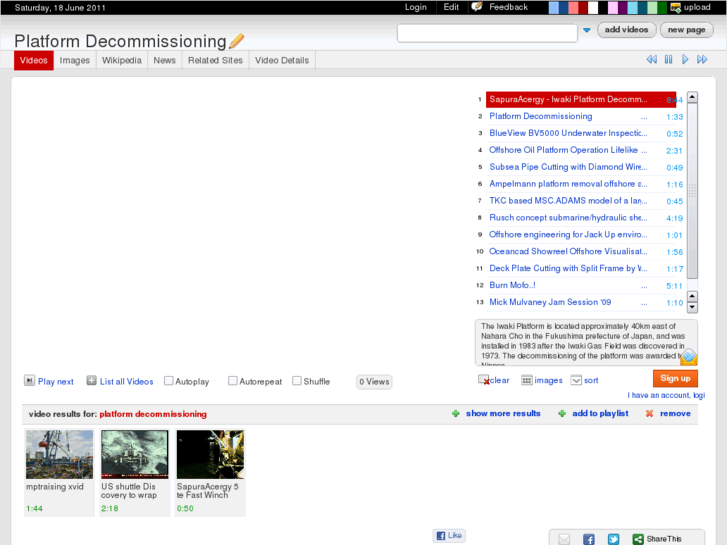The height and width of the screenshot is (545, 727).
Task: Click the images grid icon
Action: click(527, 380)
